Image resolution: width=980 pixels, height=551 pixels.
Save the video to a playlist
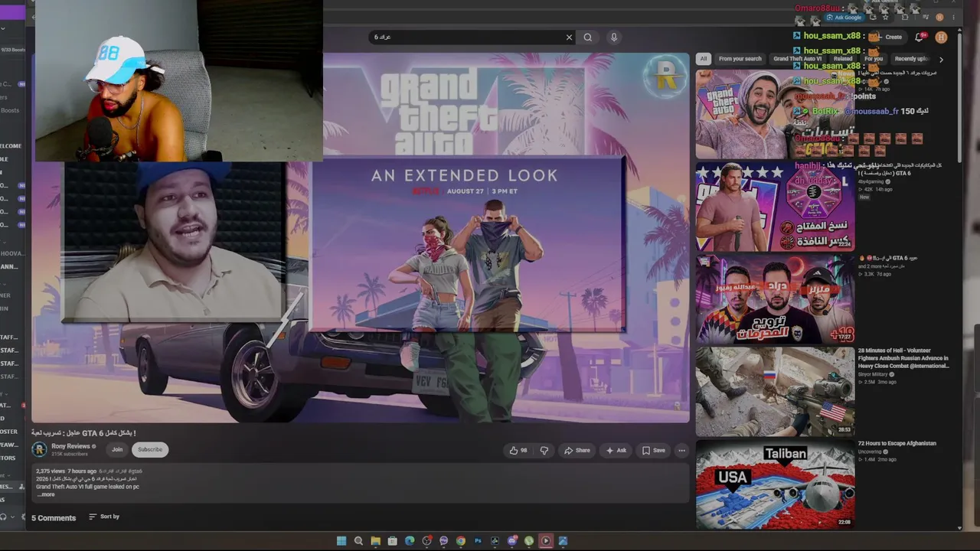(x=653, y=450)
